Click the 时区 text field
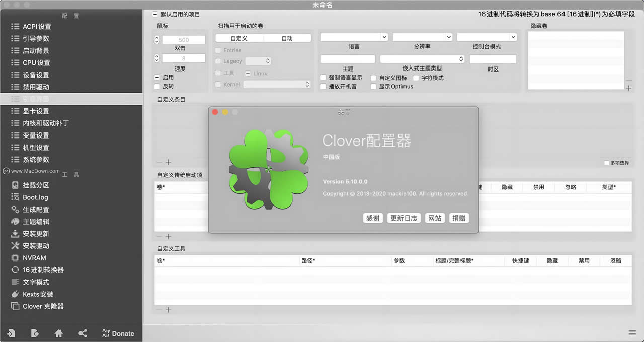Image resolution: width=644 pixels, height=342 pixels. [x=493, y=59]
